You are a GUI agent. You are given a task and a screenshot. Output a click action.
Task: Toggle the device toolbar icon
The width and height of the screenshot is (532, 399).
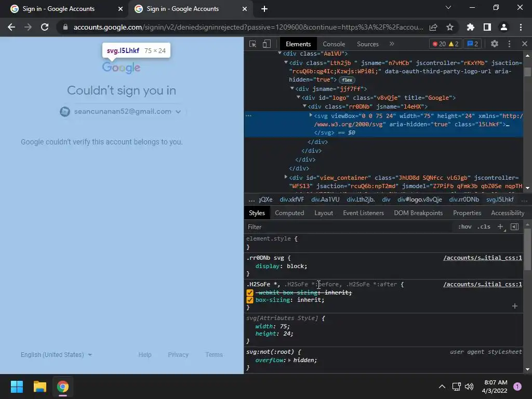(267, 44)
